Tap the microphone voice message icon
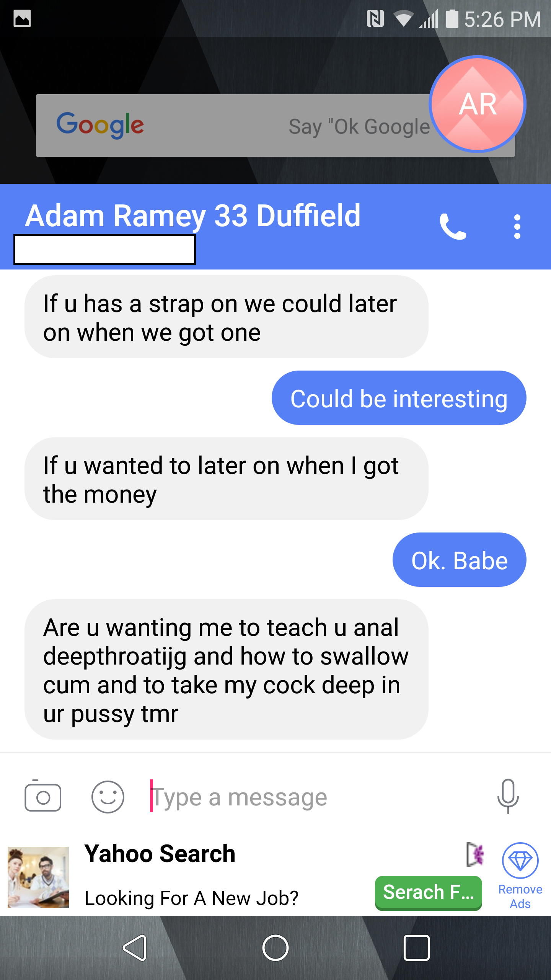The image size is (551, 980). pyautogui.click(x=508, y=796)
